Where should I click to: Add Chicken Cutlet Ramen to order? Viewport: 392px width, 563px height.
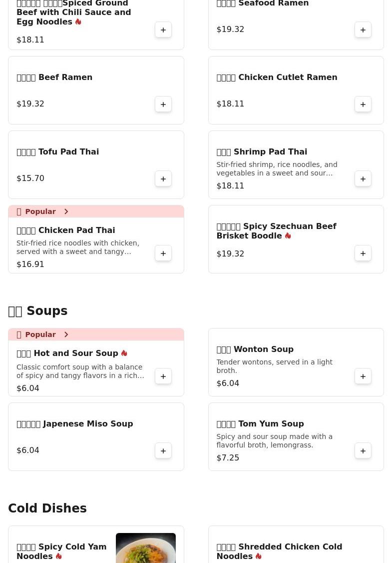[363, 104]
